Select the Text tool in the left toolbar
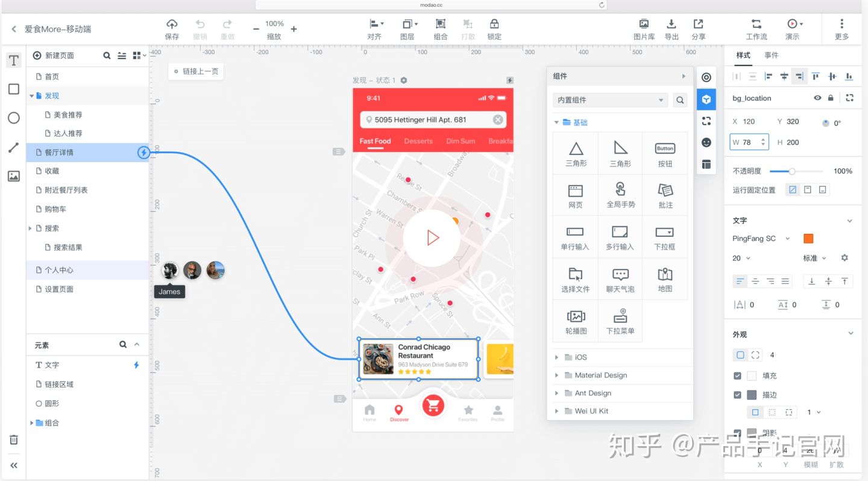868x481 pixels. (x=13, y=60)
